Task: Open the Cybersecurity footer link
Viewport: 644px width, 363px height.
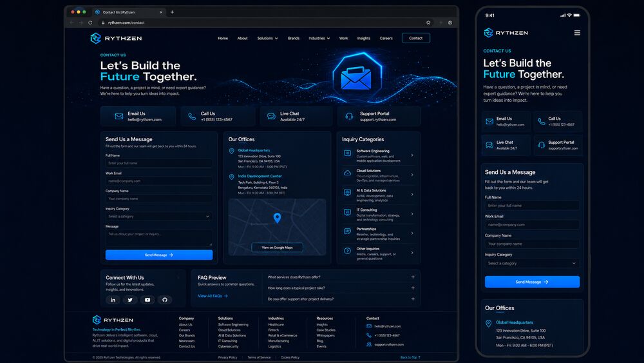Action: pos(228,346)
